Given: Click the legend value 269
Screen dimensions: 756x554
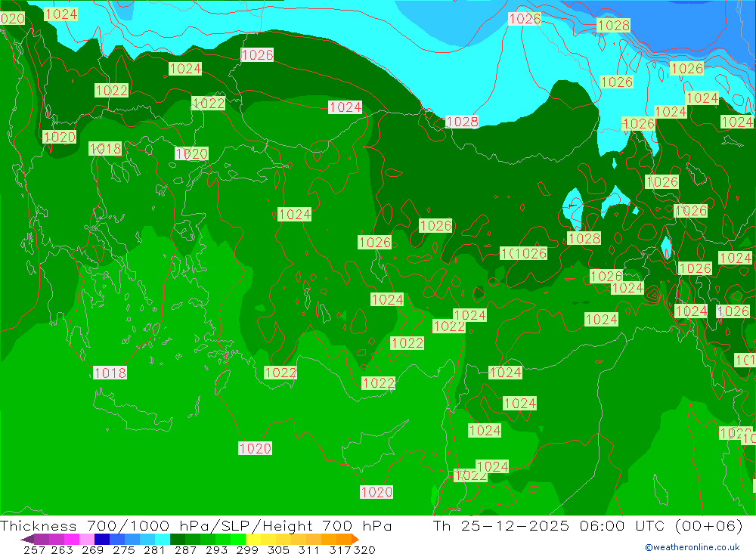Looking at the screenshot, I should (92, 549).
